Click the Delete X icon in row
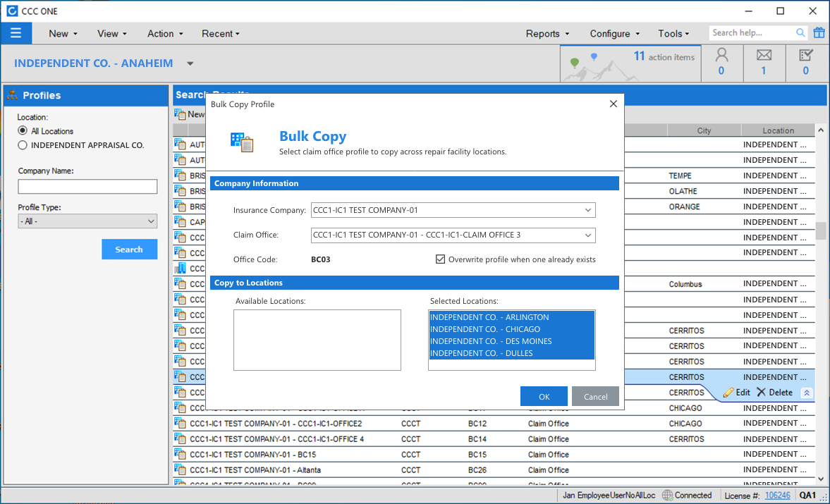 pyautogui.click(x=761, y=392)
